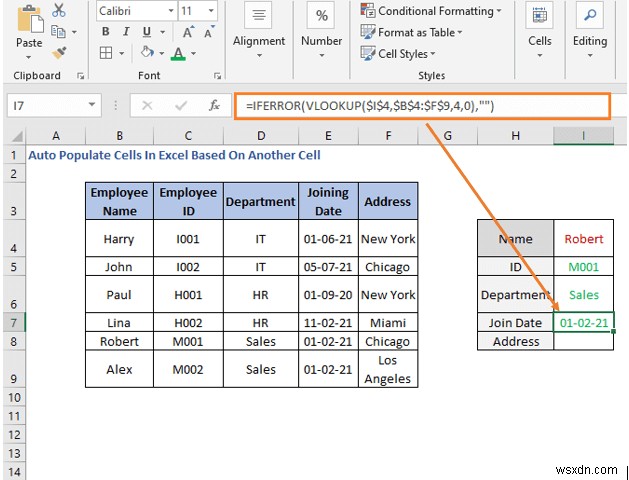Screen dimensions: 629x480
Task: Click the Enter checkmark formula button
Action: [181, 106]
